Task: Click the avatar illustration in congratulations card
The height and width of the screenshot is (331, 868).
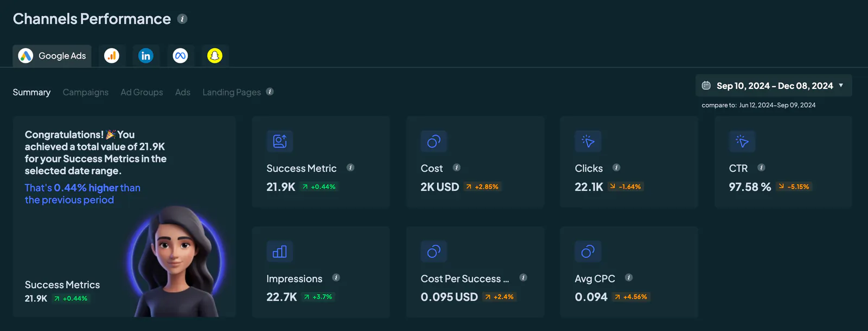Action: pyautogui.click(x=176, y=261)
